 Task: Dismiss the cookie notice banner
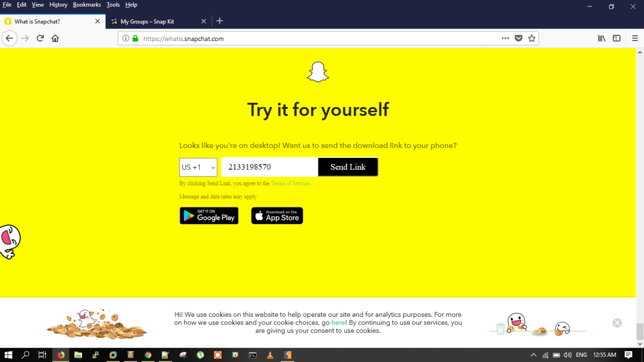point(617,323)
